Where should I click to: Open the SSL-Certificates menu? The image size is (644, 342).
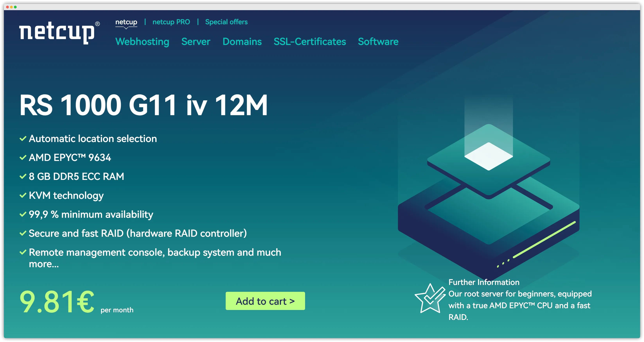310,41
